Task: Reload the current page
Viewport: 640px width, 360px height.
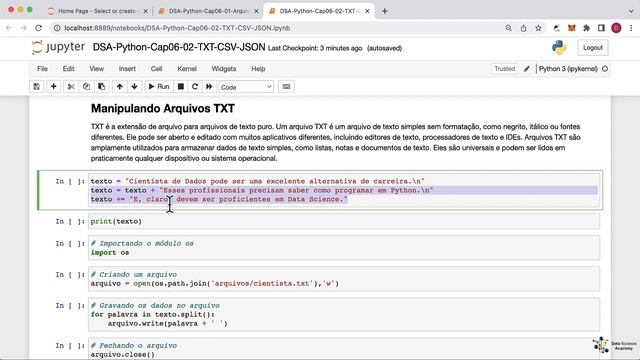Action: [39, 28]
